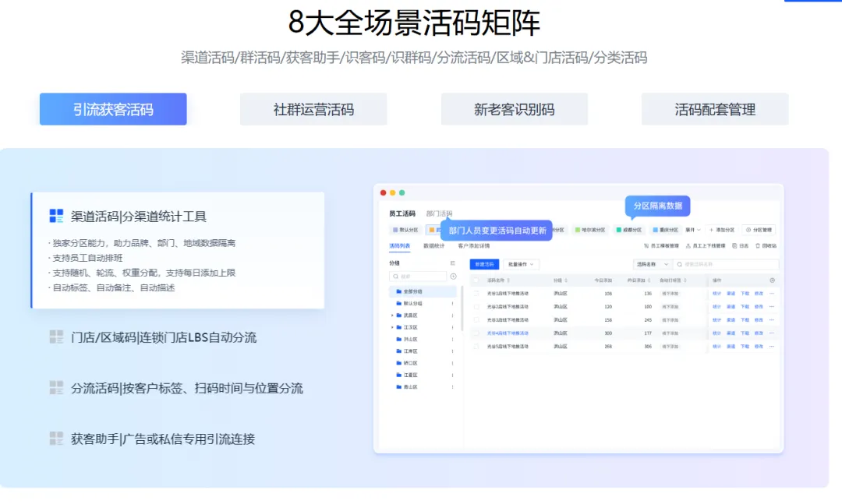Check the 光谷5店线下地推活动 row checkbox

(476, 346)
